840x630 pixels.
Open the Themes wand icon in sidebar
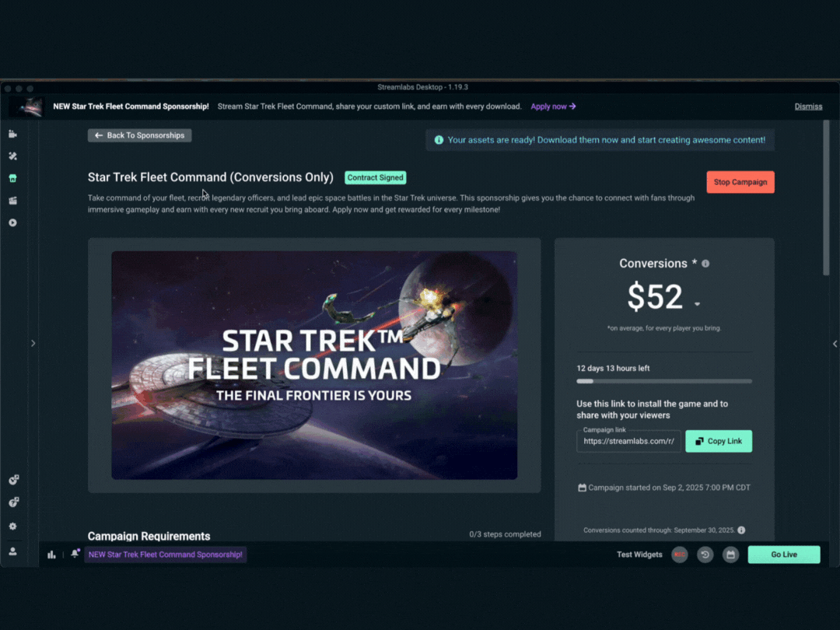tap(13, 156)
